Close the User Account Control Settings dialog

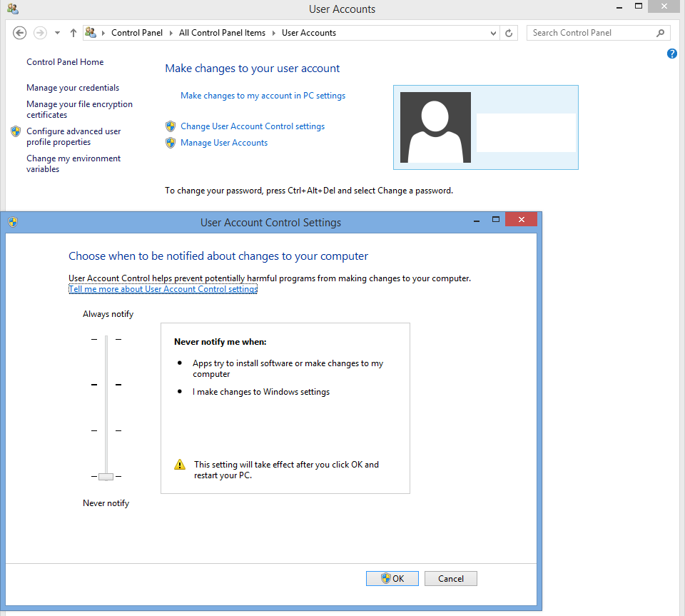521,219
